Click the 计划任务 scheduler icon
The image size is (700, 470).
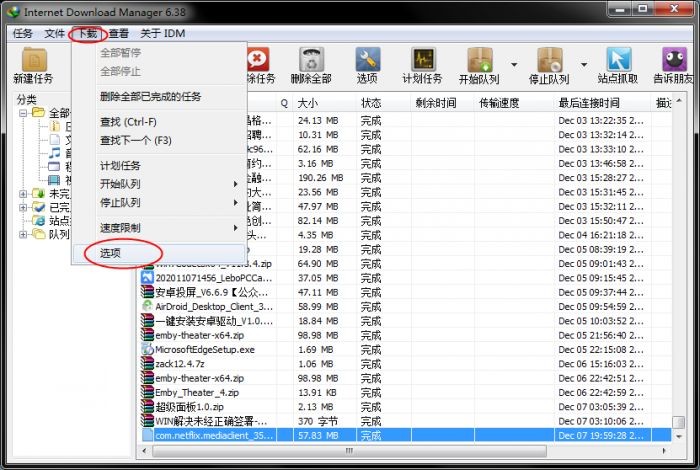pos(423,59)
